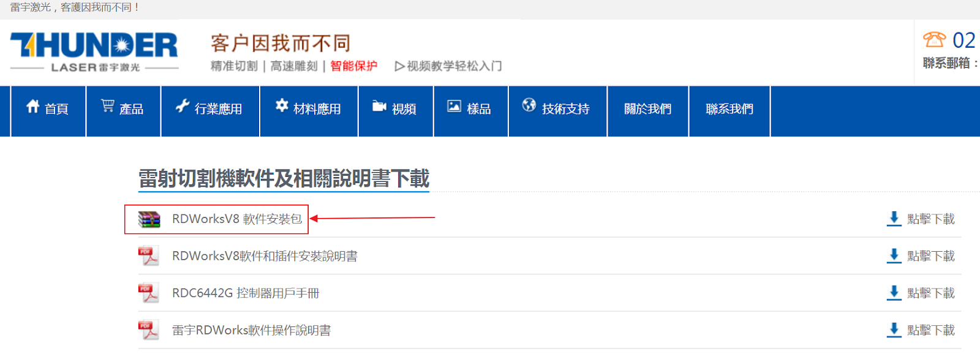Click download arrow icon in 安裝說明書 row
The width and height of the screenshot is (980, 354).
coord(894,256)
